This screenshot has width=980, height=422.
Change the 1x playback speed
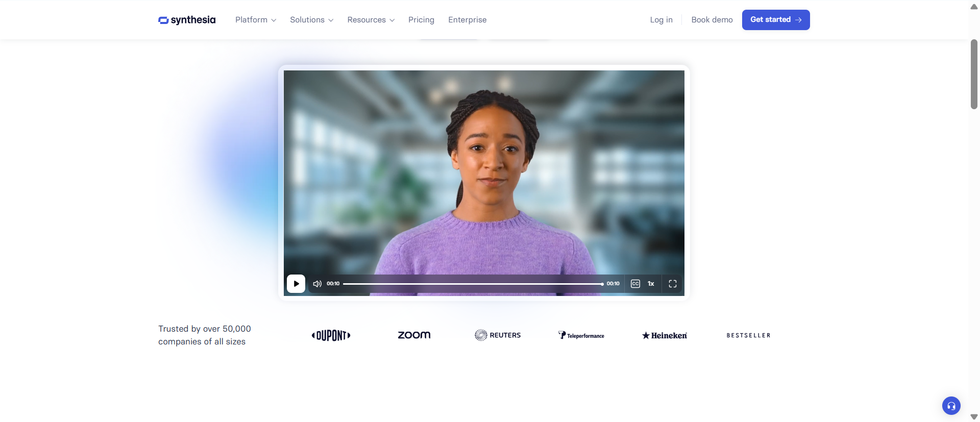point(651,284)
